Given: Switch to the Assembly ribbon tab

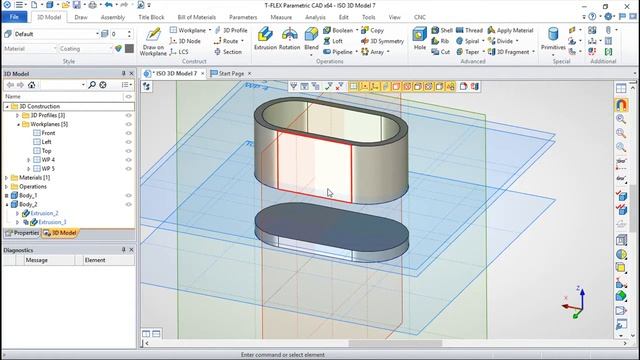Looking at the screenshot, I should tap(113, 17).
